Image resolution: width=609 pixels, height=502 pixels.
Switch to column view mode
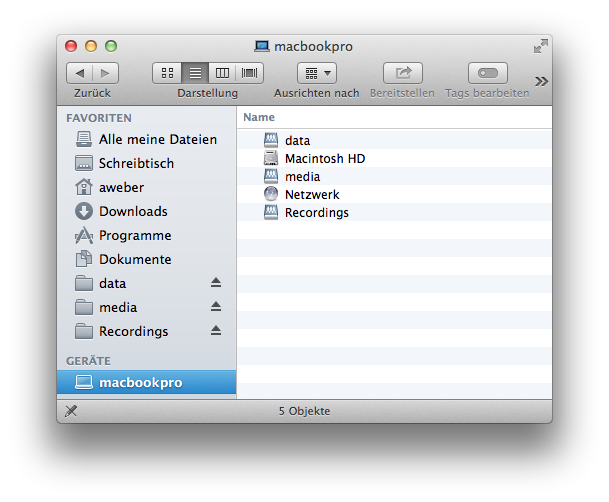pos(222,73)
